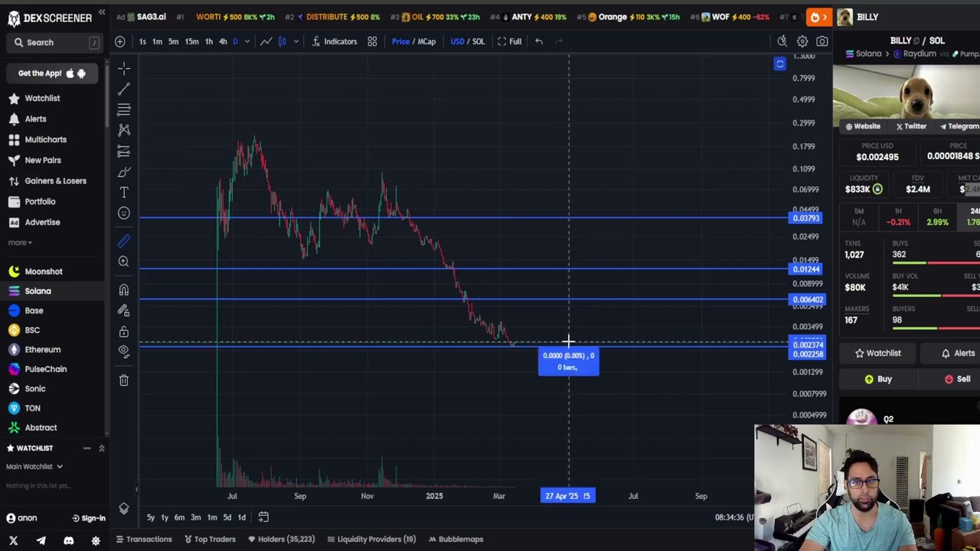This screenshot has height=551, width=980.
Task: Open chart settings gear icon
Action: tap(802, 41)
